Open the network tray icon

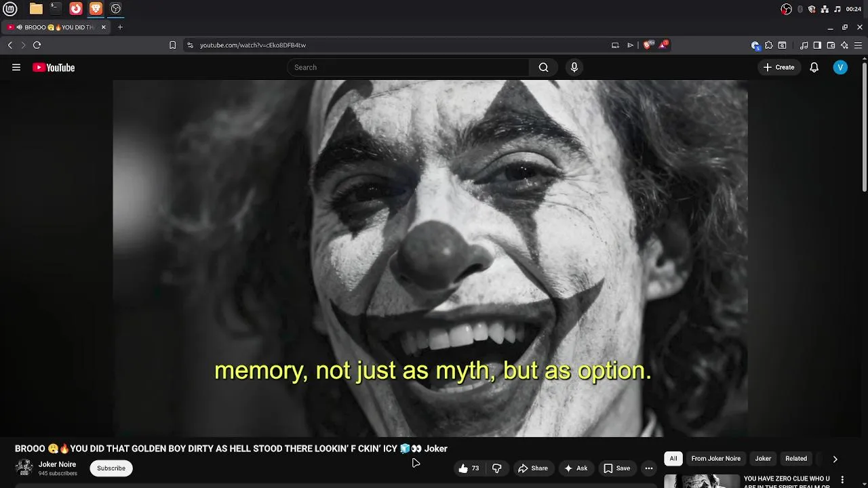pos(825,9)
